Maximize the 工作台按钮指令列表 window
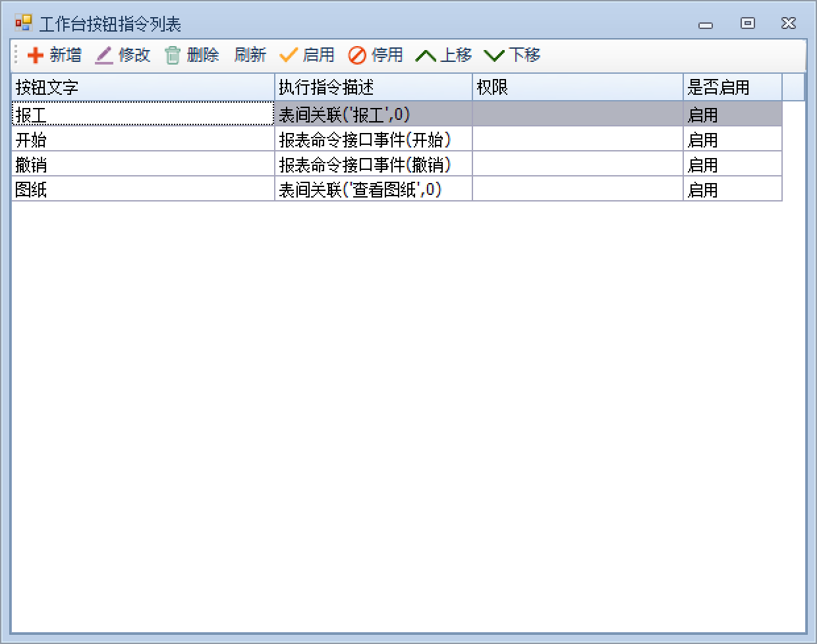Screen dimensions: 817x644 (747, 24)
